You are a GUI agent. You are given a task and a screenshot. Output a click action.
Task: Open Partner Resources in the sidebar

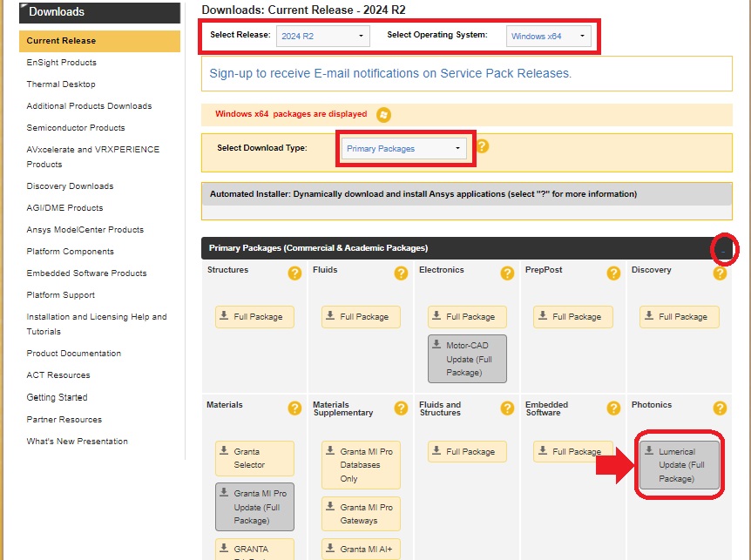[x=64, y=419]
